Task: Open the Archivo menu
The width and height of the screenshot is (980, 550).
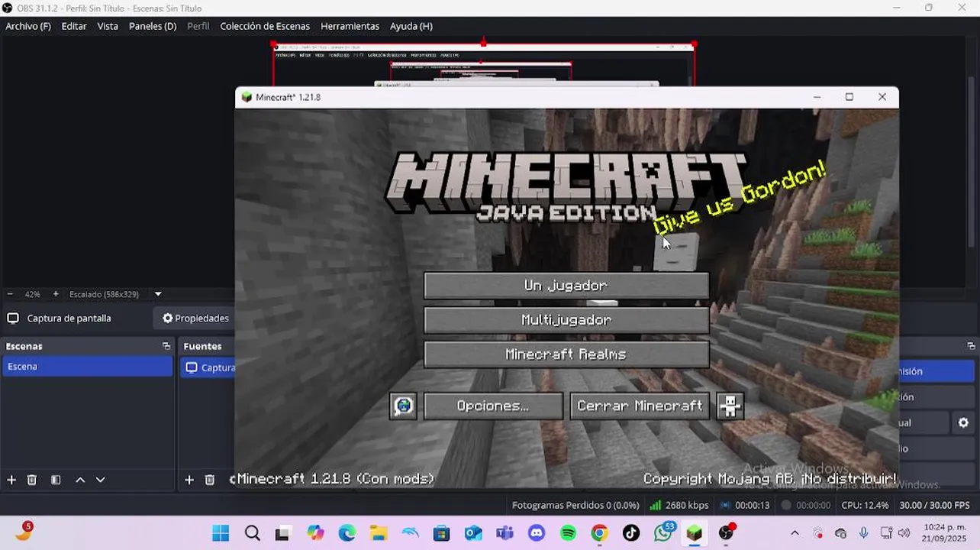Action: click(x=28, y=26)
